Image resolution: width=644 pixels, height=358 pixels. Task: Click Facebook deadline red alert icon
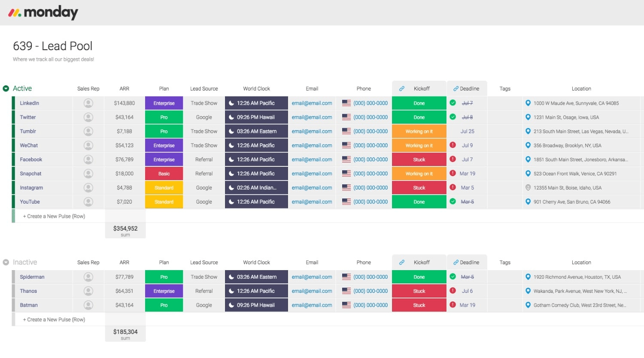point(453,159)
